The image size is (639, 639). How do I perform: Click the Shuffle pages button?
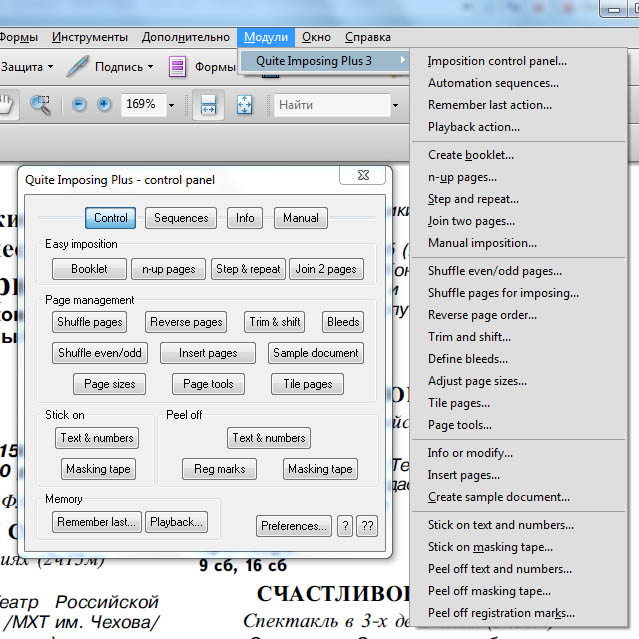point(90,322)
